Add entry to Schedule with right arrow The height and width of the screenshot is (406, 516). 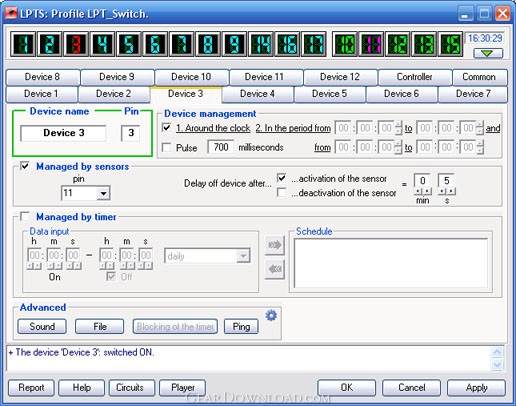(275, 245)
